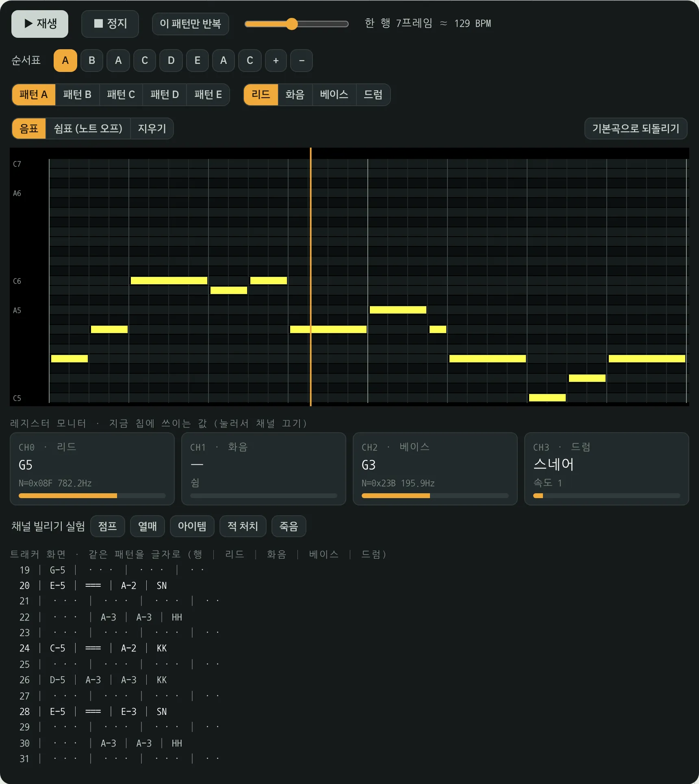Trigger the 적 처치 sound effect

coord(243,526)
